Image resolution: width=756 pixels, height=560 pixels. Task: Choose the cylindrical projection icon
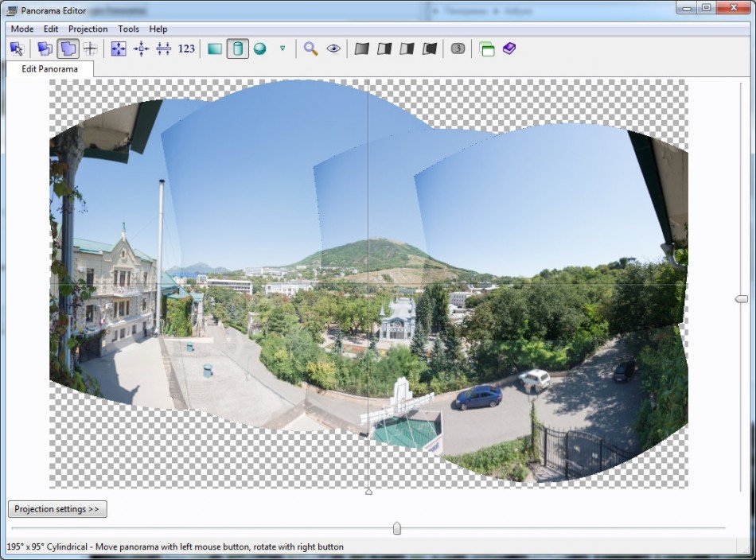pos(238,49)
